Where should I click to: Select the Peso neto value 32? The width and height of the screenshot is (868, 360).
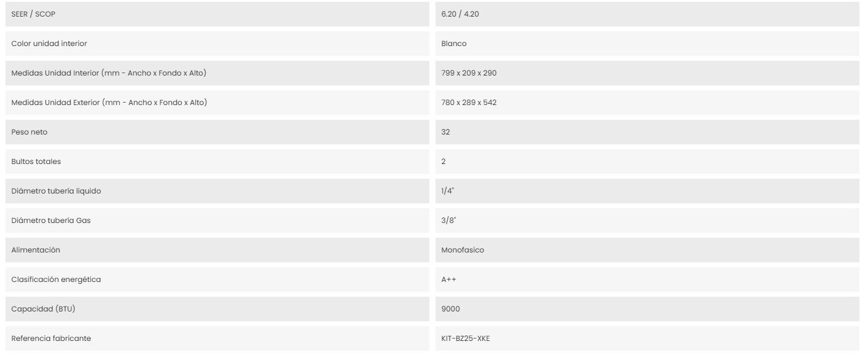(445, 132)
